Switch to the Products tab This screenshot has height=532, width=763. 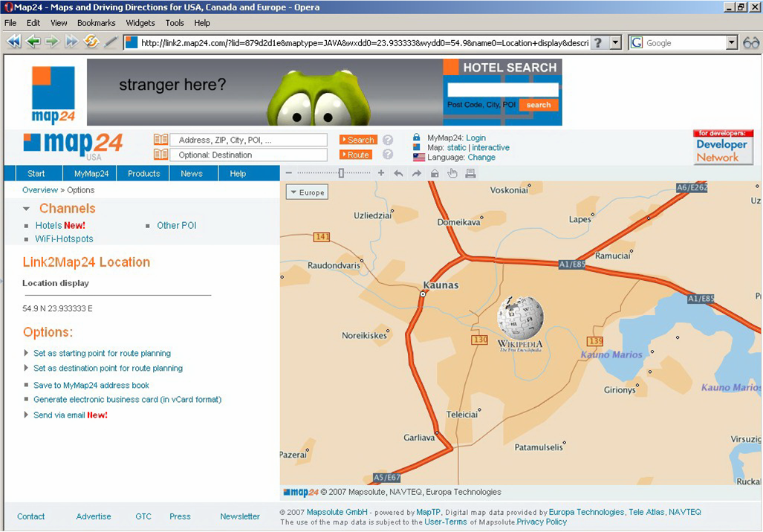click(x=143, y=173)
